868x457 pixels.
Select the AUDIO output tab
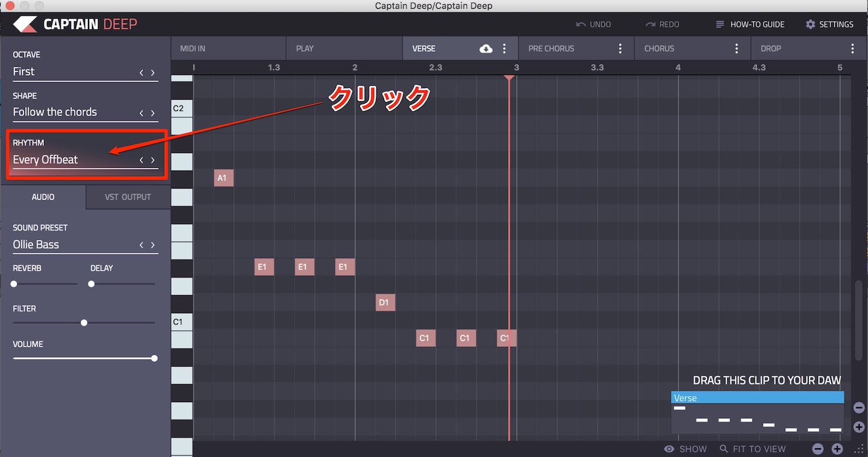43,197
